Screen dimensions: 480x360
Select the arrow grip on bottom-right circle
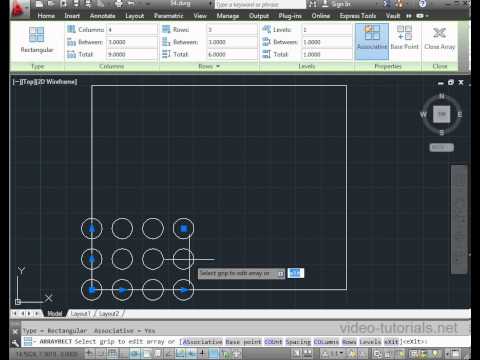184,290
